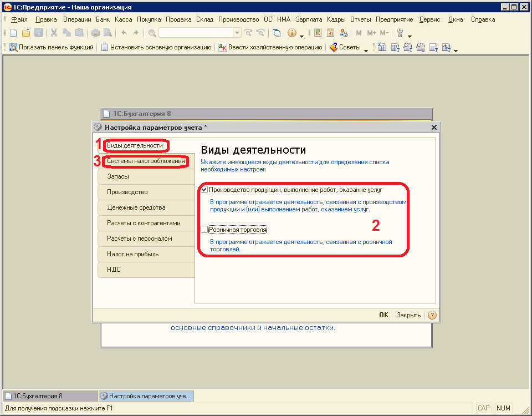
Task: Open the Производство settings tab
Action: (x=146, y=192)
